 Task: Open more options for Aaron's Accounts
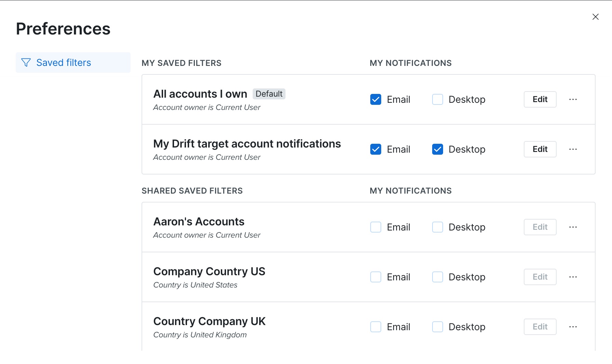(x=573, y=227)
